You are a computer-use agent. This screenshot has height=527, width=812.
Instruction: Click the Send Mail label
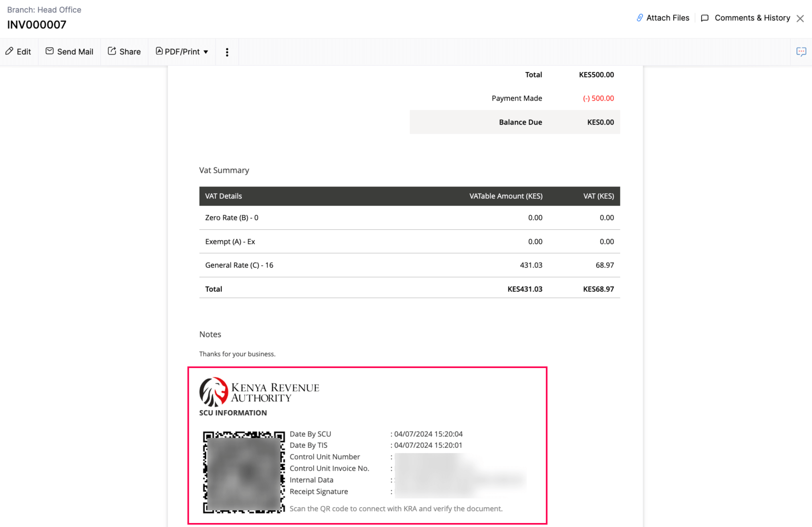click(x=75, y=52)
